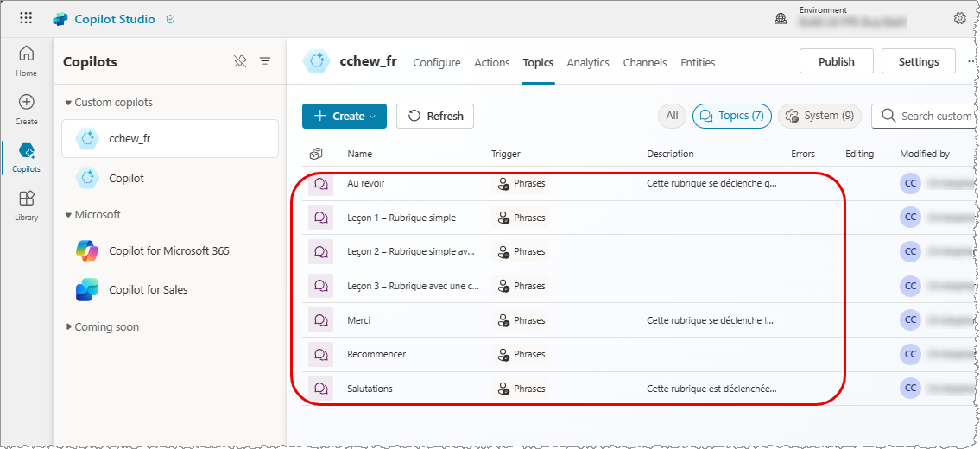Click the component type icon column header
980x449 pixels.
point(316,154)
